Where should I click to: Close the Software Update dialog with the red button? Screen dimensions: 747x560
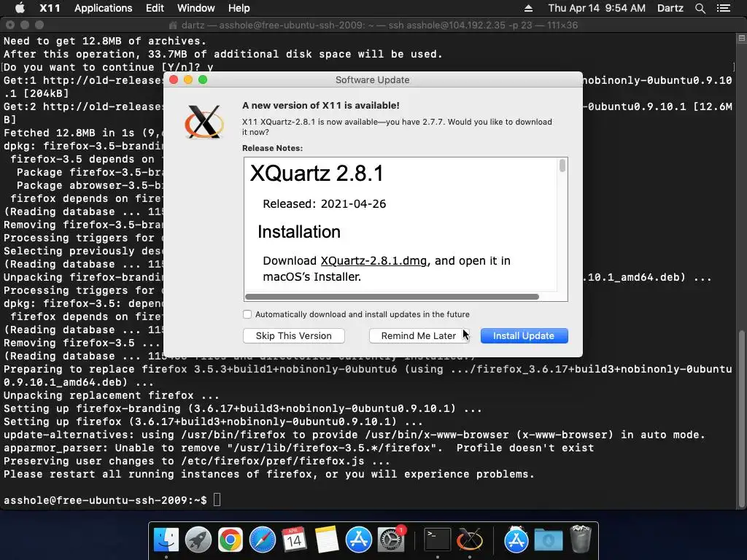174,79
